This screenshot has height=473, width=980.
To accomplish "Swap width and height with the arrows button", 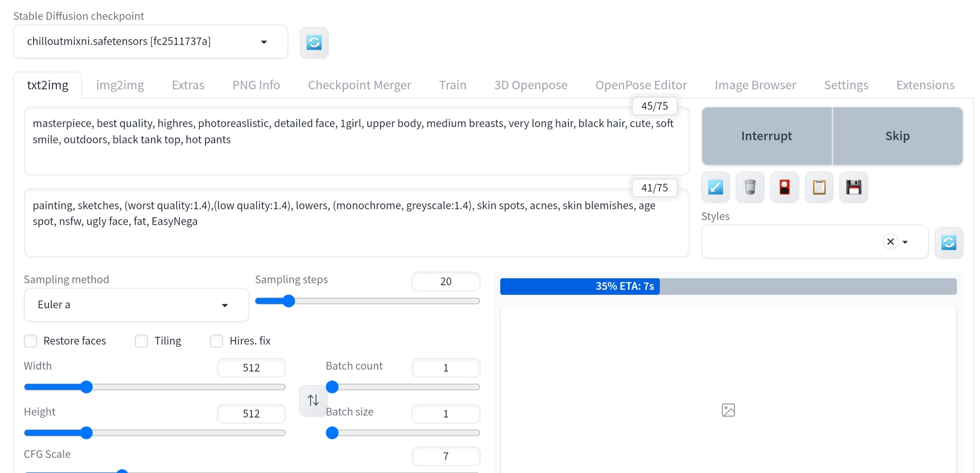I will click(313, 400).
